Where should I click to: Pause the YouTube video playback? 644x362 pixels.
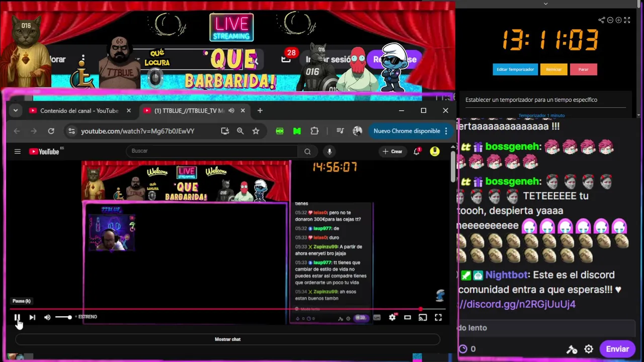(17, 317)
